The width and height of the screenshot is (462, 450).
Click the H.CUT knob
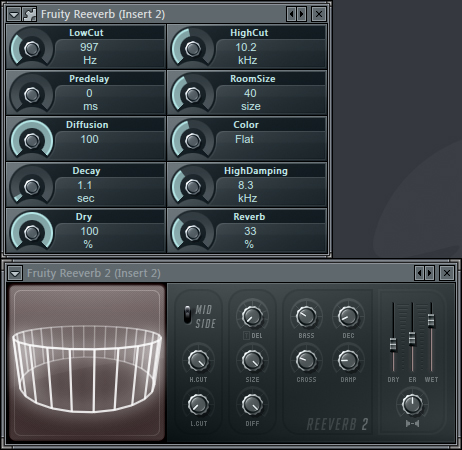pyautogui.click(x=198, y=360)
